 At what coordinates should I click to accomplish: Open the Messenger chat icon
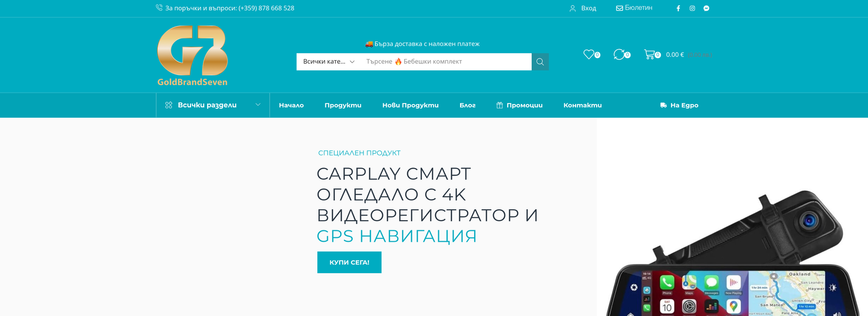click(x=706, y=8)
